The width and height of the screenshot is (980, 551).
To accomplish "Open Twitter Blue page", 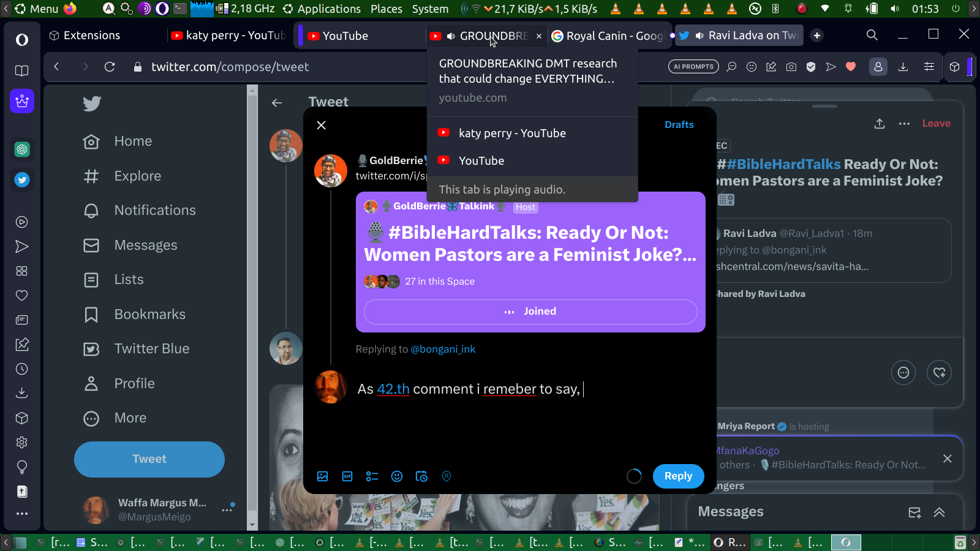I will 137,349.
